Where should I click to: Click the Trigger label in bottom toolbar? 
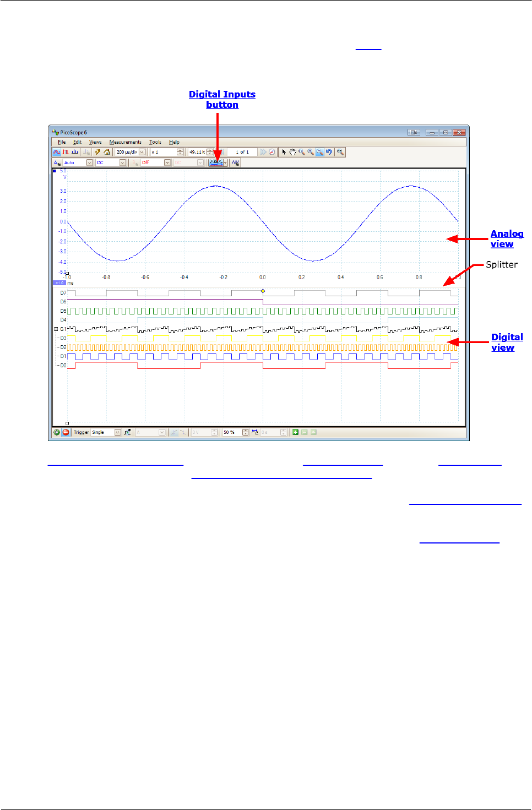81,432
